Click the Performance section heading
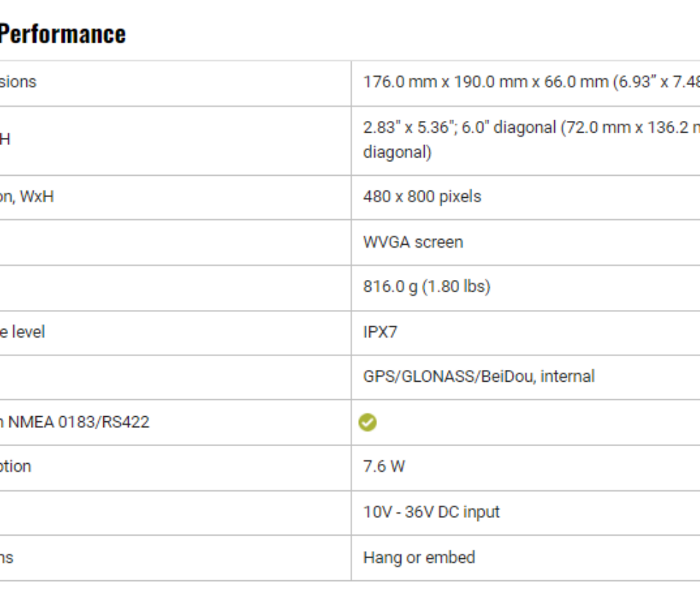Screen dimensions: 700x614 coord(63,34)
